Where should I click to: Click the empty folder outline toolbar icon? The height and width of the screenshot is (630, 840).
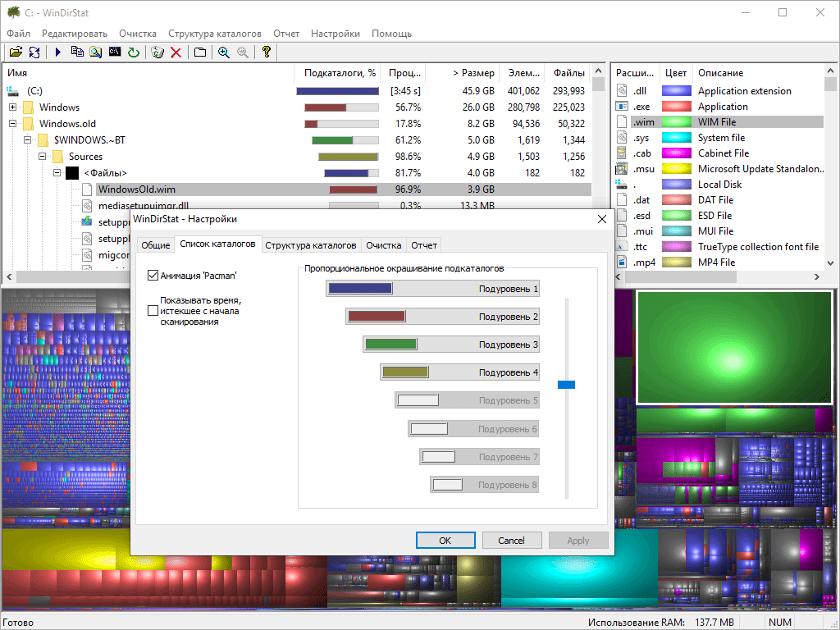point(200,52)
